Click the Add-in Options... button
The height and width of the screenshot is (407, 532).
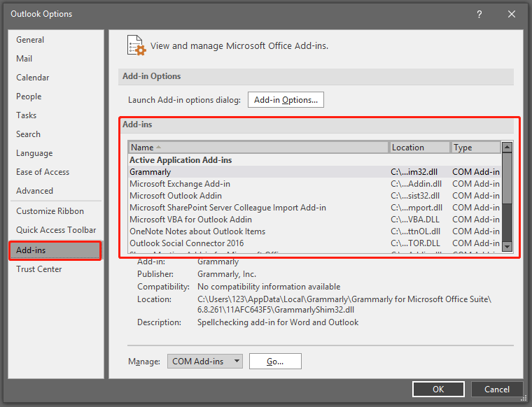(286, 100)
